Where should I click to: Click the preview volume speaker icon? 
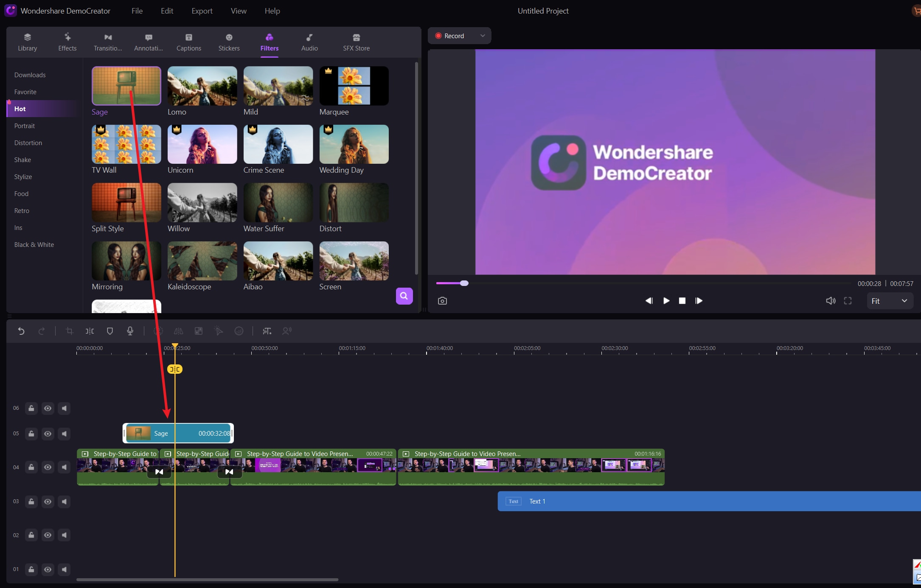tap(831, 301)
